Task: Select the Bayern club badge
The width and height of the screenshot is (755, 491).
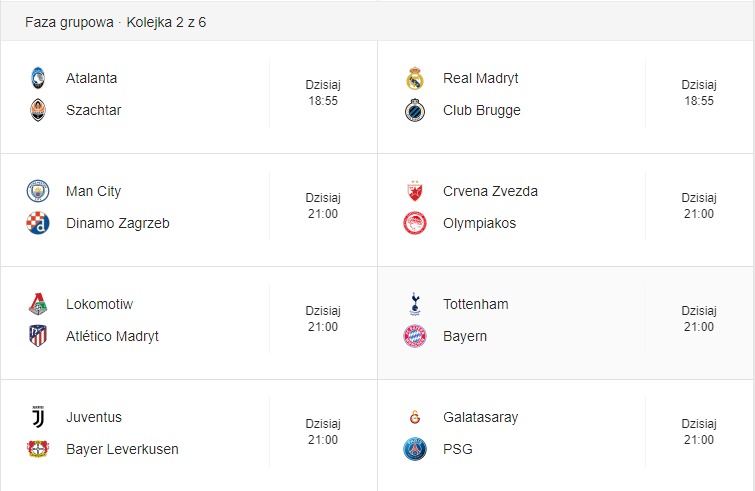Action: [x=415, y=336]
